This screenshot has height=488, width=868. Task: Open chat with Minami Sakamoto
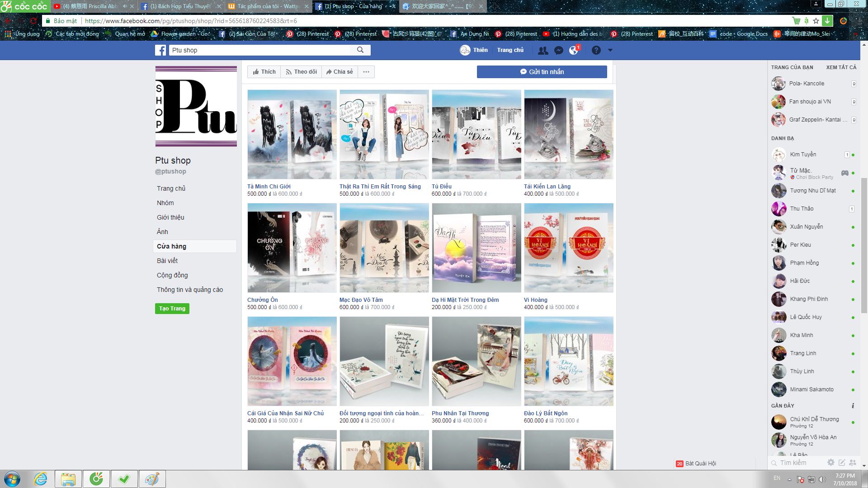[x=814, y=389]
